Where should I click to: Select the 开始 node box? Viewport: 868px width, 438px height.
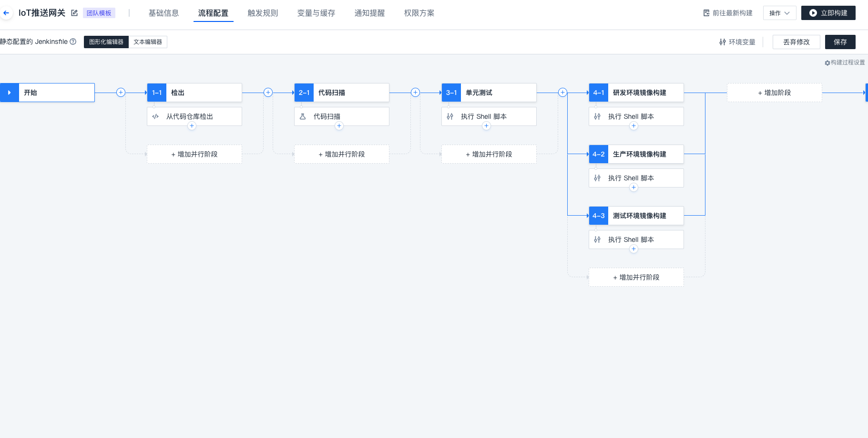[47, 93]
